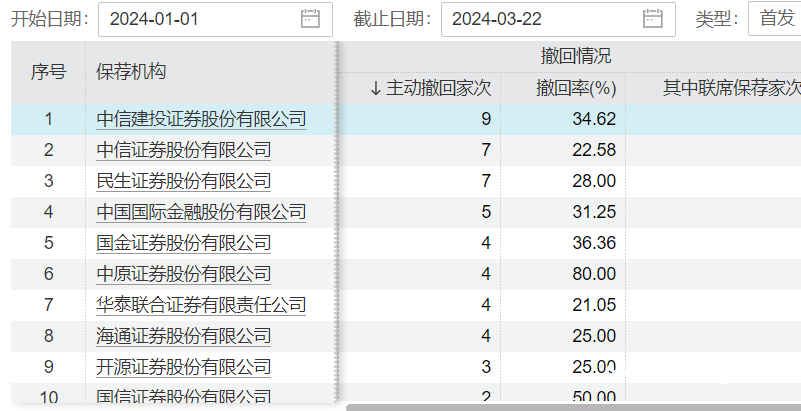Open 海通证券股份有限公司 link
Image resolution: width=801 pixels, height=411 pixels.
click(183, 336)
